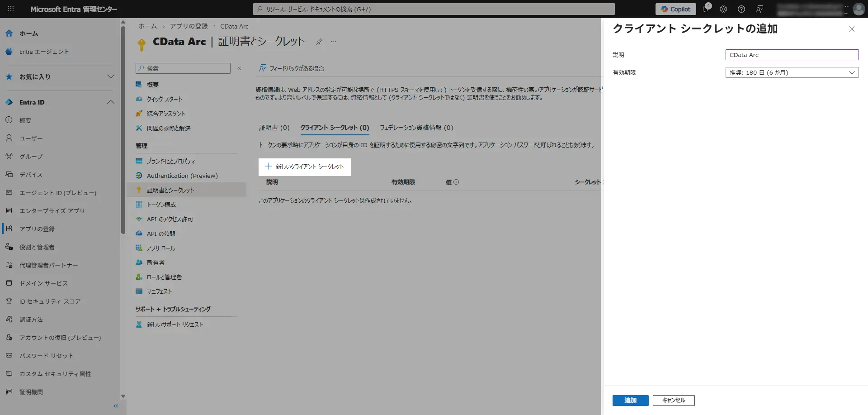This screenshot has height=415, width=868.
Task: Click the 値 column info icon
Action: click(x=456, y=182)
